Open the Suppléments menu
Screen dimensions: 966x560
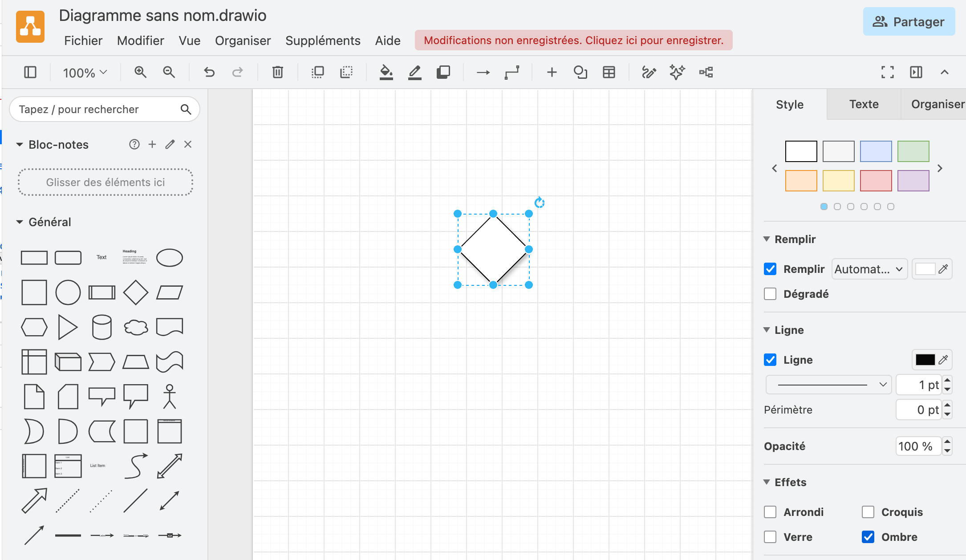323,41
